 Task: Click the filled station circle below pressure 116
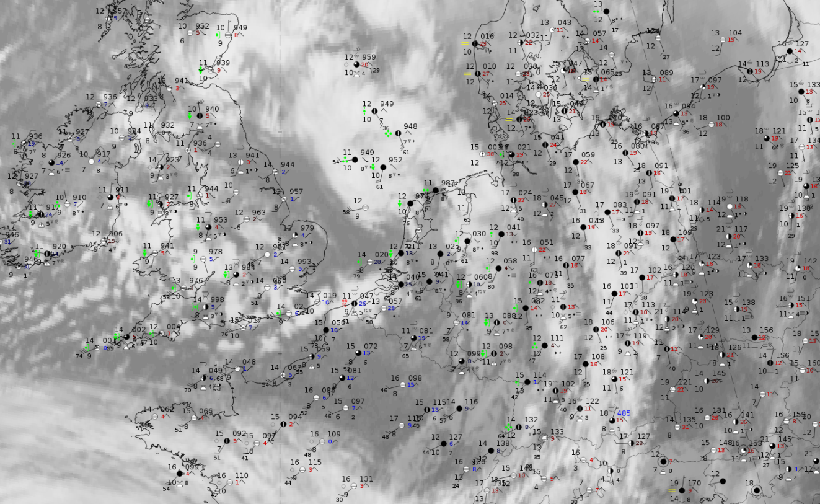pos(458,409)
